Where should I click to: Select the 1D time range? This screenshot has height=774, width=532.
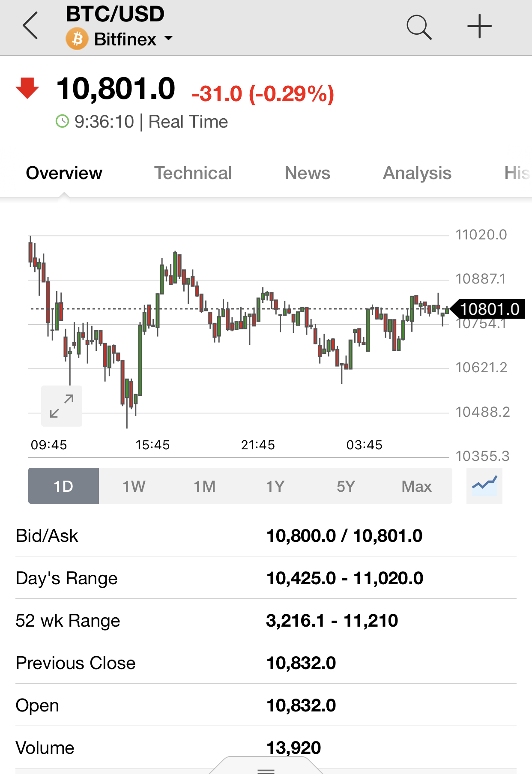coord(63,486)
